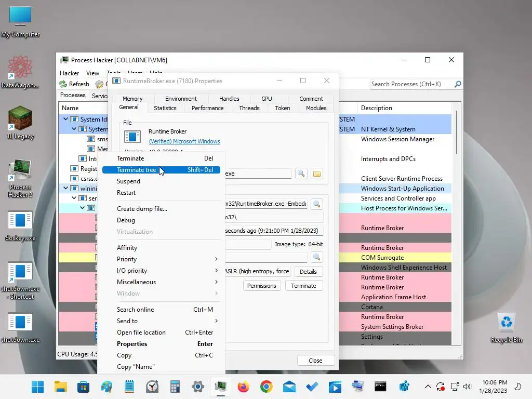Viewport: 532px width, 399px height.
Task: Choose Search online menu entry
Action: [161, 310]
